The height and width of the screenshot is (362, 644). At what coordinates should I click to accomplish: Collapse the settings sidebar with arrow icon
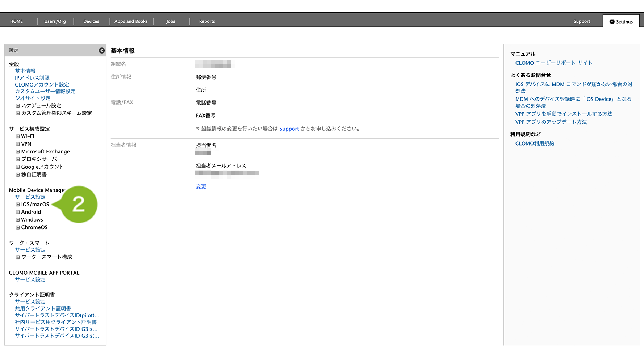pyautogui.click(x=102, y=51)
